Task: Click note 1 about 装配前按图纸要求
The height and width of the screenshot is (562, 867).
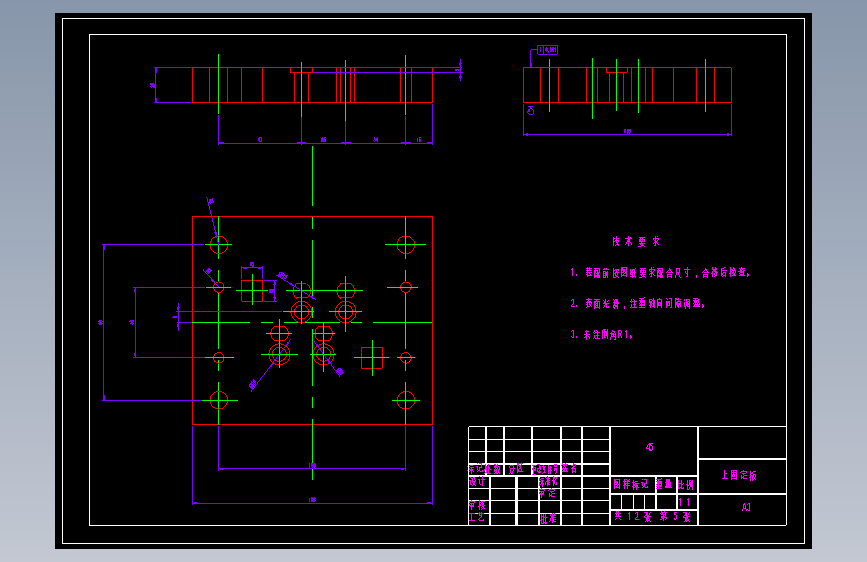Action: [660, 273]
